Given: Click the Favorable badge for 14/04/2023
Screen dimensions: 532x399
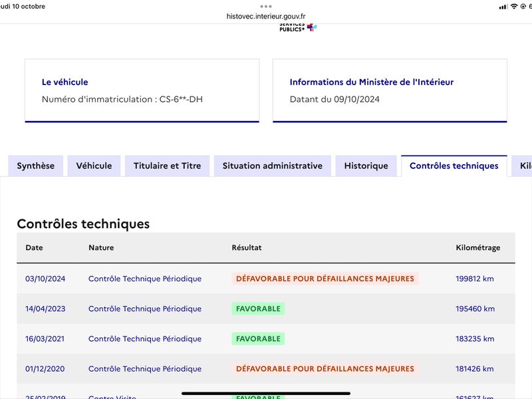Looking at the screenshot, I should click(258, 309).
